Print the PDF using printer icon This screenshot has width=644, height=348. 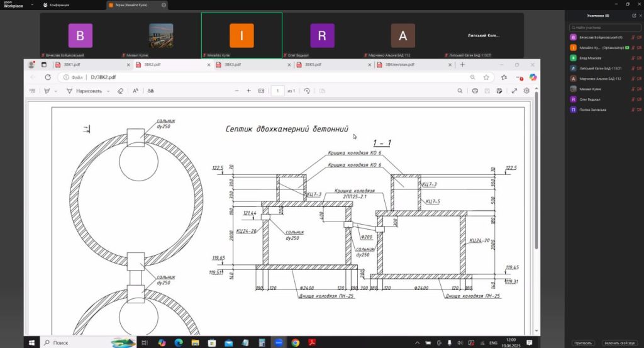(475, 91)
